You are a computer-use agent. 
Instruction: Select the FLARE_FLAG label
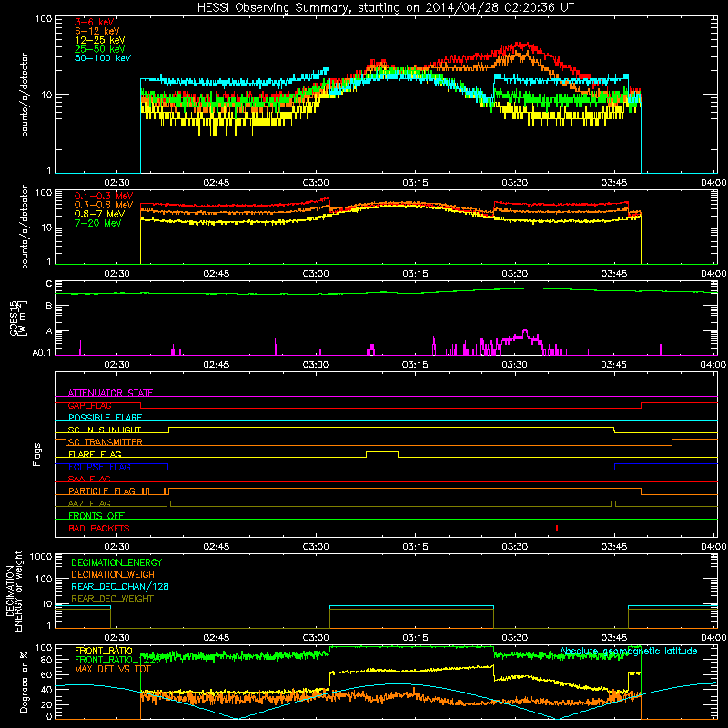point(95,454)
